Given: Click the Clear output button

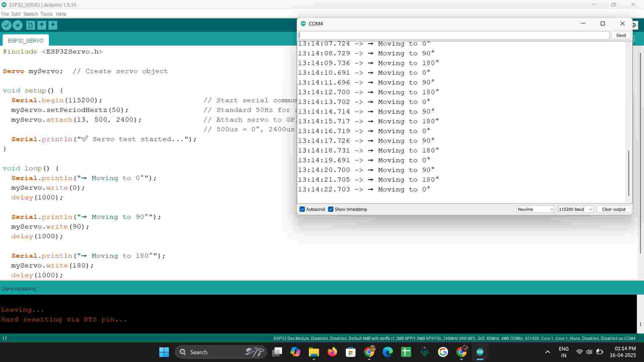Looking at the screenshot, I should 613,209.
